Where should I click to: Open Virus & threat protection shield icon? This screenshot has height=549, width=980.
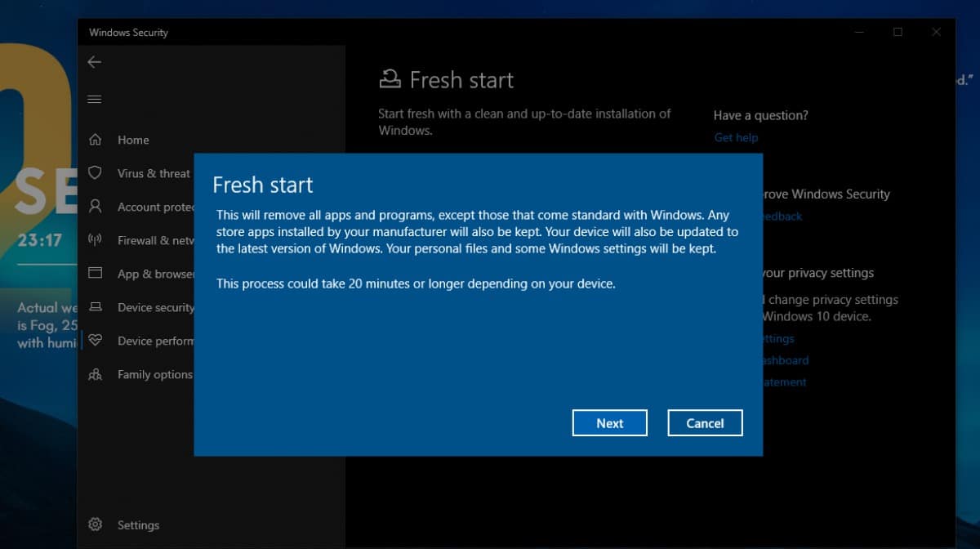click(94, 173)
